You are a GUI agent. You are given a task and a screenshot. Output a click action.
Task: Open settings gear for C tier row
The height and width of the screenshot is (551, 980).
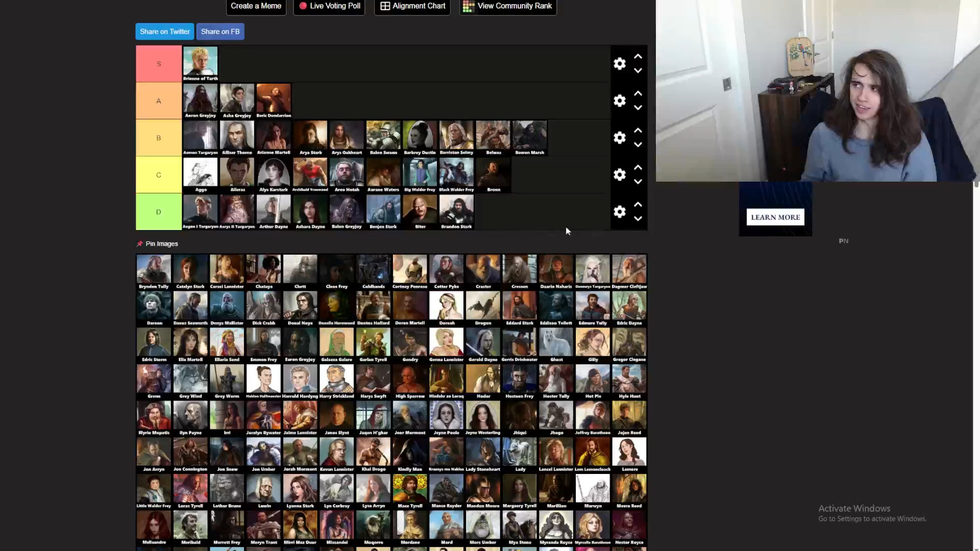(619, 175)
